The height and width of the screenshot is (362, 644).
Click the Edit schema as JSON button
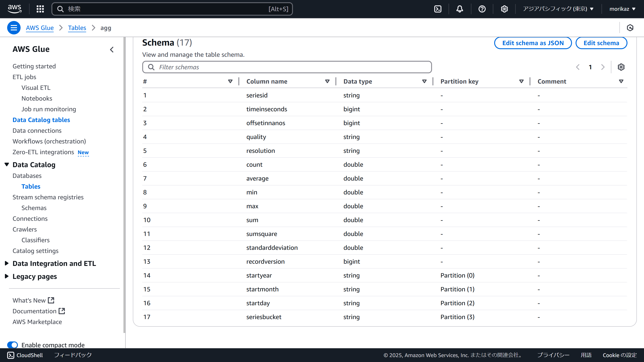click(x=533, y=43)
